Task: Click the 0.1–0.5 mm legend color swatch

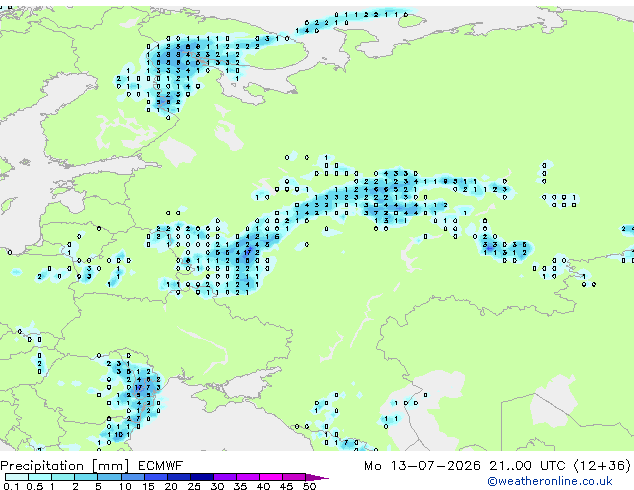Action: 17,477
